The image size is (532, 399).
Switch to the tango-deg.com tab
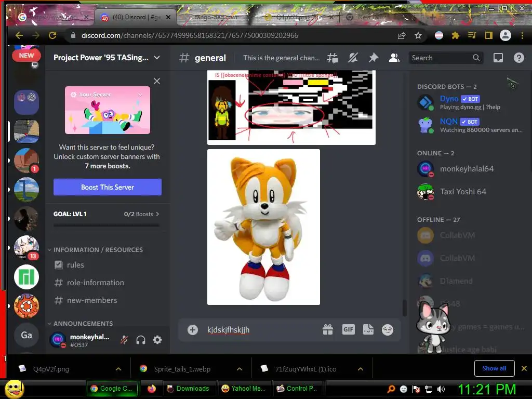(216, 17)
